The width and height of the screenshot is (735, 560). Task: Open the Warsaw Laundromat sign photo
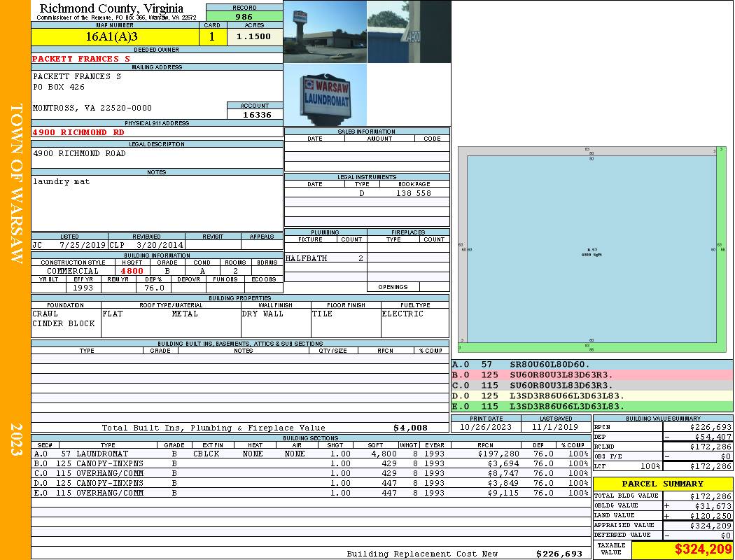point(325,95)
